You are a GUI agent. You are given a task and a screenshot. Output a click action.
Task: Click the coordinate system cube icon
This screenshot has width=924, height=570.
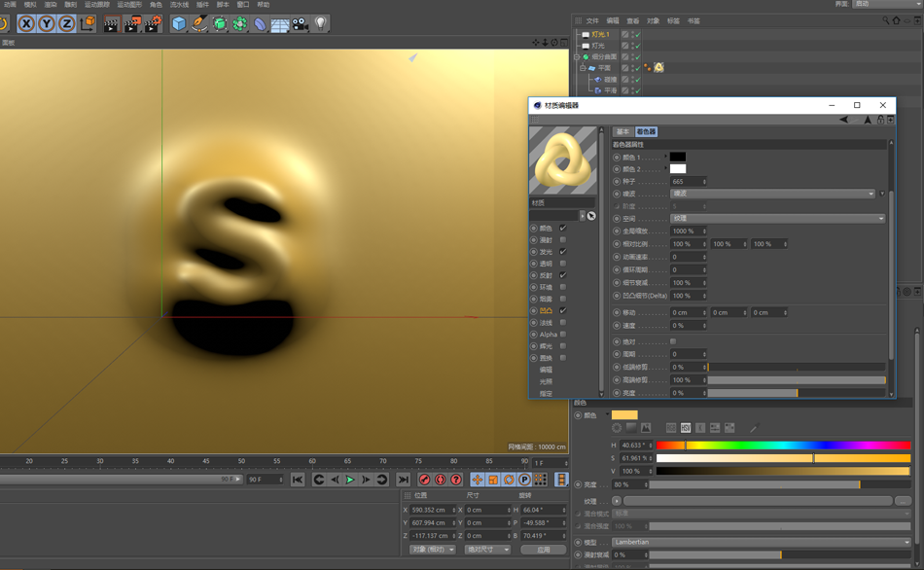click(88, 23)
